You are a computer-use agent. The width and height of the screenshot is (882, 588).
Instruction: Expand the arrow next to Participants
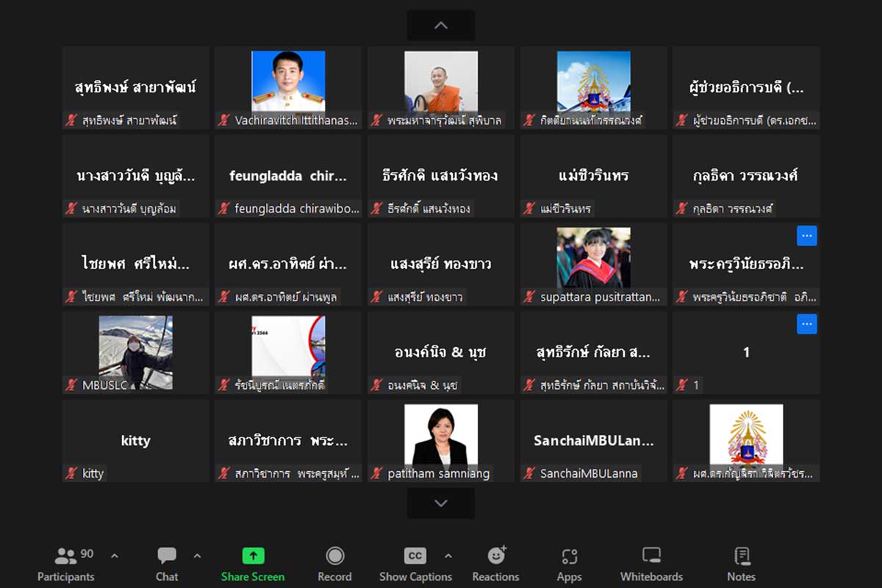click(x=114, y=556)
